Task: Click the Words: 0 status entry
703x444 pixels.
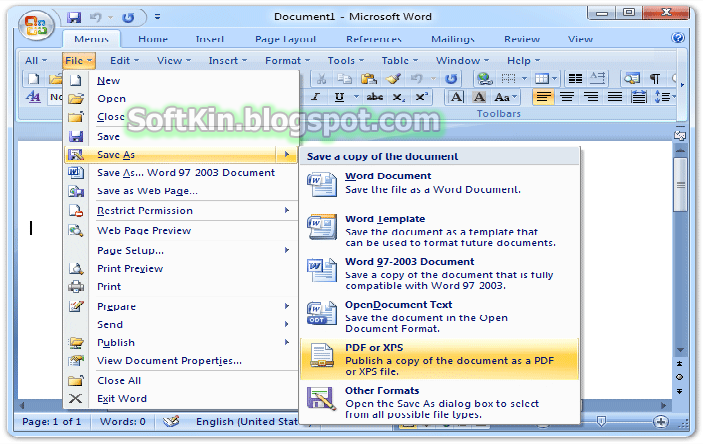Action: pos(122,422)
